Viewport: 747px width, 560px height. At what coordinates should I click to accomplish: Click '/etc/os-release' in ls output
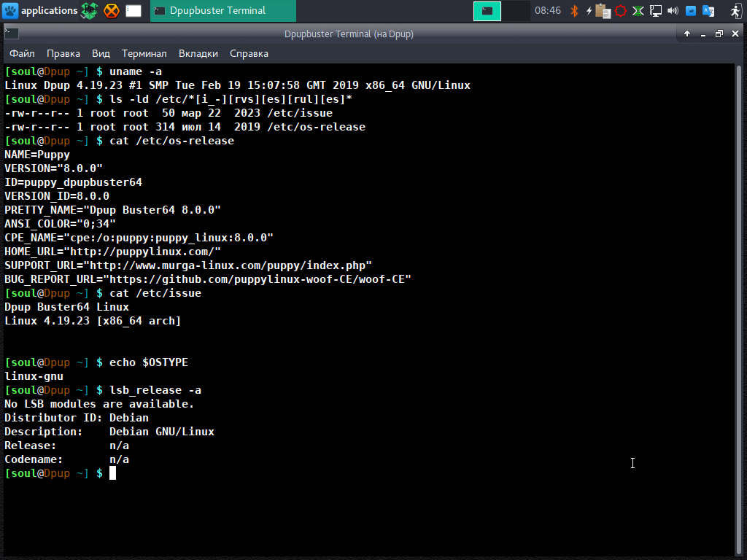point(316,127)
